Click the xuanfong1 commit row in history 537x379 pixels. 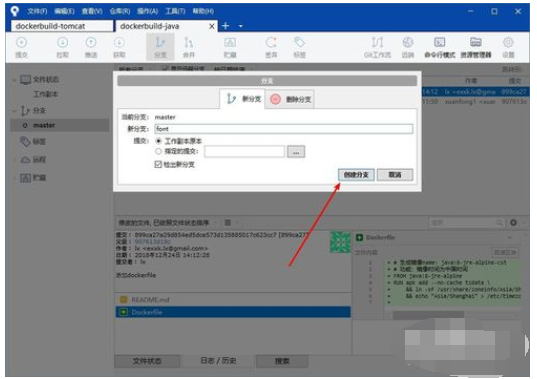(x=475, y=102)
